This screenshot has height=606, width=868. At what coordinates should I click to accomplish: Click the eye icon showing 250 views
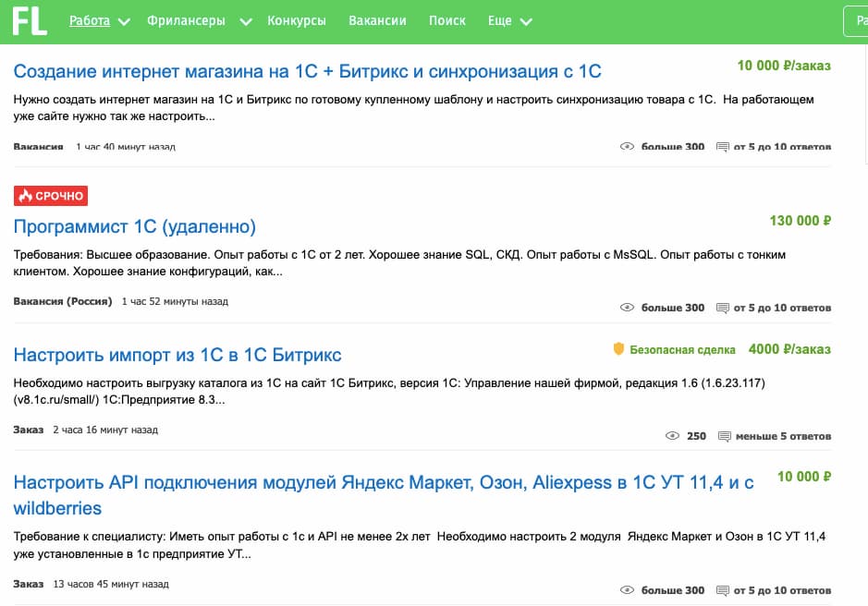click(x=670, y=435)
